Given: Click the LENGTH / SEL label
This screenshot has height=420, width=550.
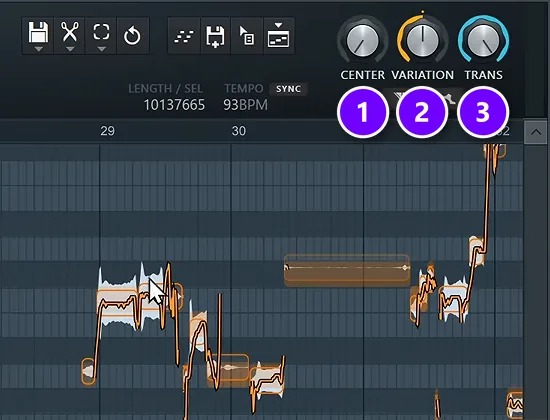Looking at the screenshot, I should pyautogui.click(x=166, y=88).
